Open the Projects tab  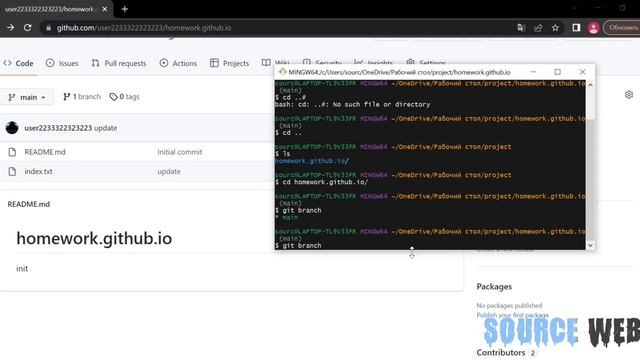229,63
